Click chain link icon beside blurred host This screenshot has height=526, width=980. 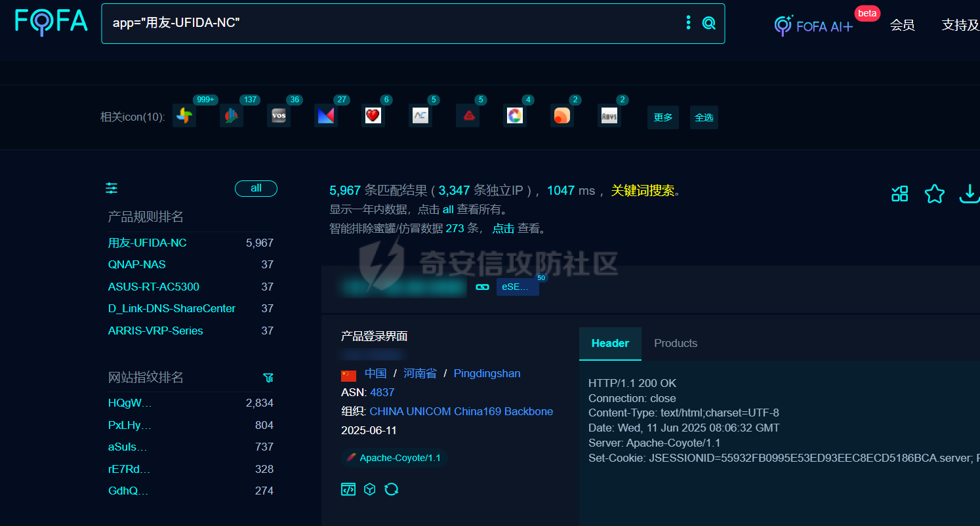(x=482, y=287)
